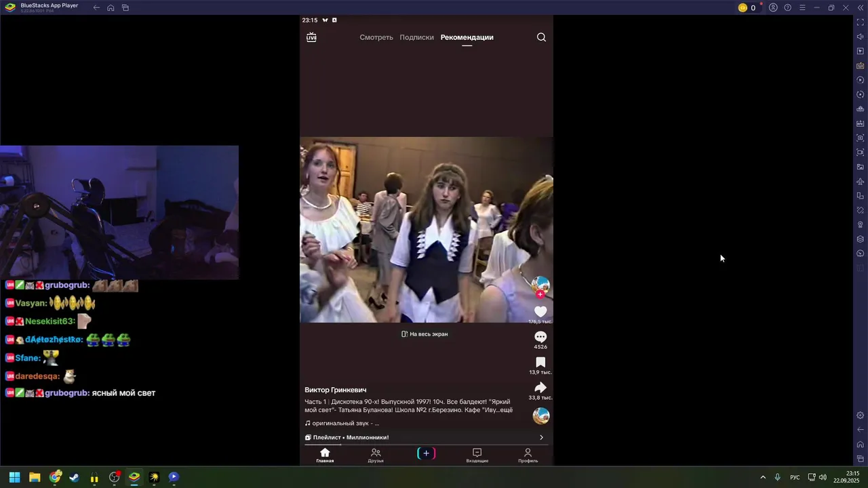This screenshot has width=868, height=488.
Task: Open BlueStacks settings gear
Action: coord(861,415)
